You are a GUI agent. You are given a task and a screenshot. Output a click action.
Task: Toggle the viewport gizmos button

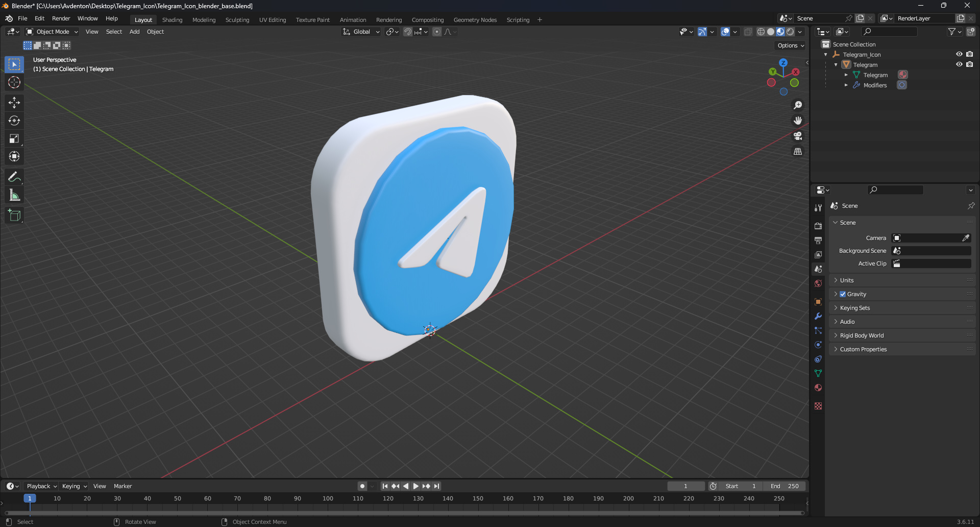702,32
